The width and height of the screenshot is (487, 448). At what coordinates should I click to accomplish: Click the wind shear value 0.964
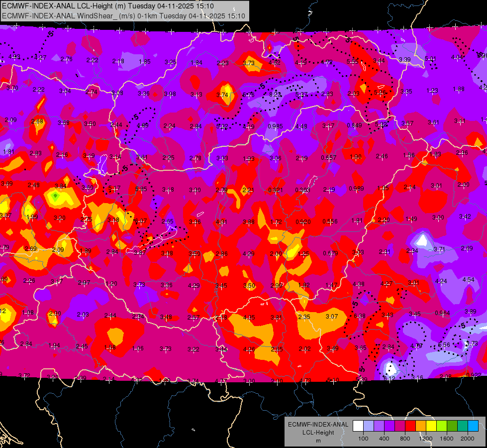tap(442, 313)
